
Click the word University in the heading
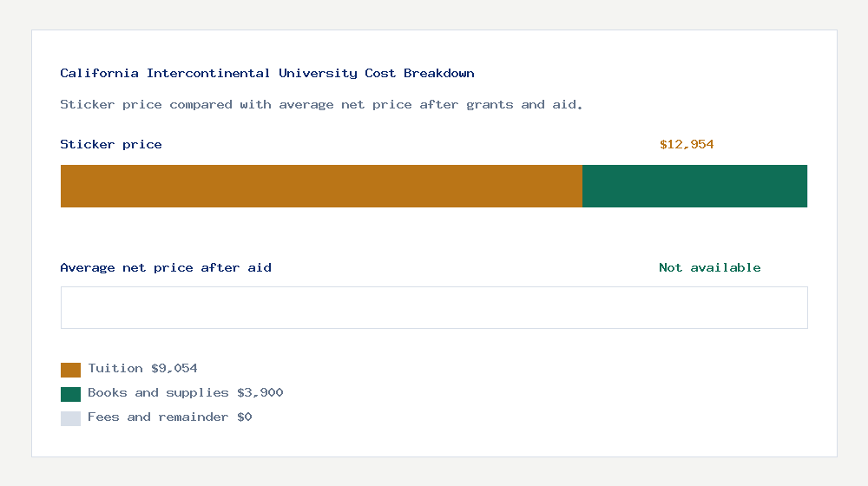[x=319, y=73]
